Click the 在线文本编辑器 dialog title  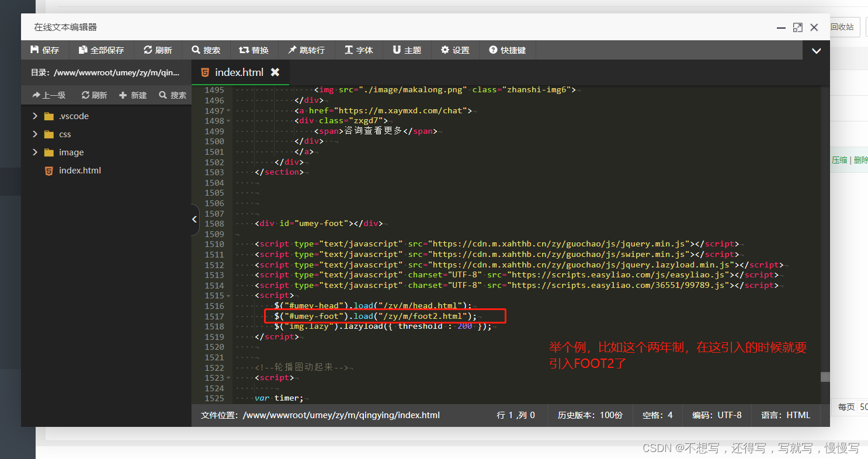click(x=65, y=27)
